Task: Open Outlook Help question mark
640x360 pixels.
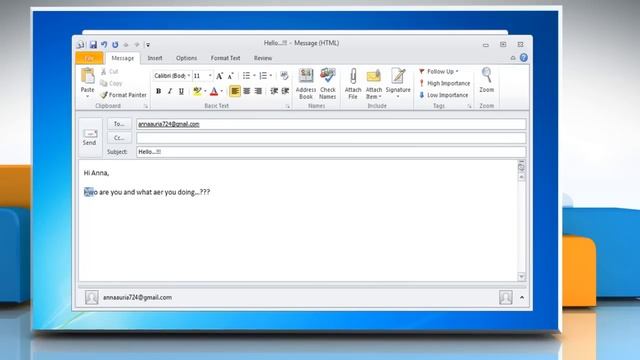Action: click(x=524, y=58)
